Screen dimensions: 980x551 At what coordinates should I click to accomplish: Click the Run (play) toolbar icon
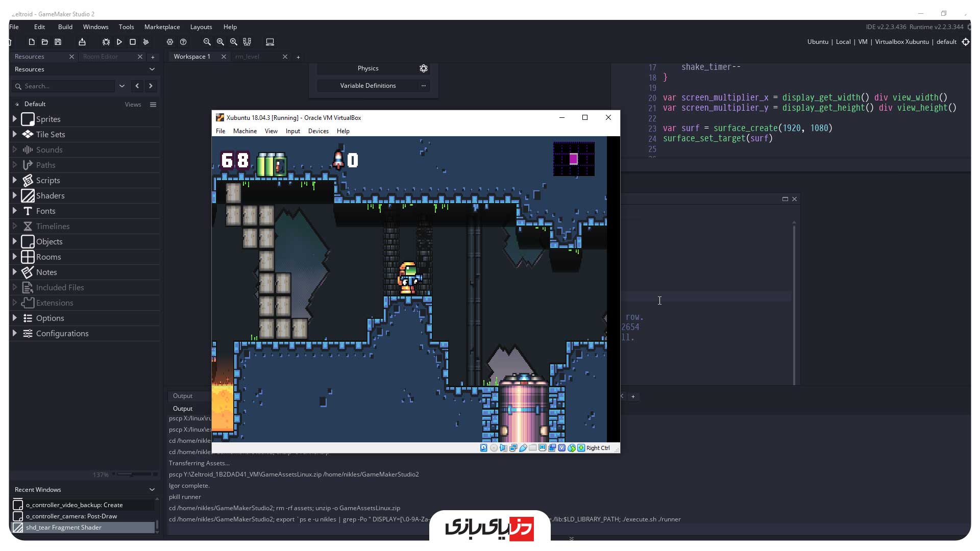pyautogui.click(x=119, y=42)
